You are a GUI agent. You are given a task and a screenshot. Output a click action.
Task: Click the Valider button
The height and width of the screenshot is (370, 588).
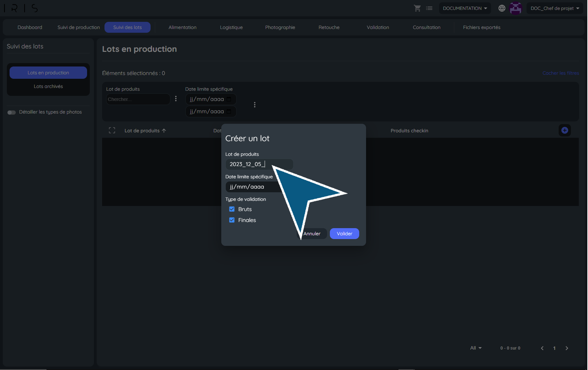click(x=344, y=234)
